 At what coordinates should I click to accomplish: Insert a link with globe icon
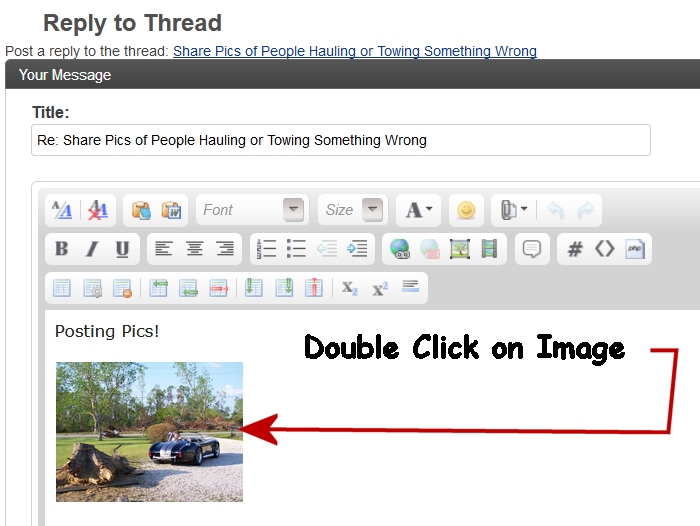coord(399,249)
